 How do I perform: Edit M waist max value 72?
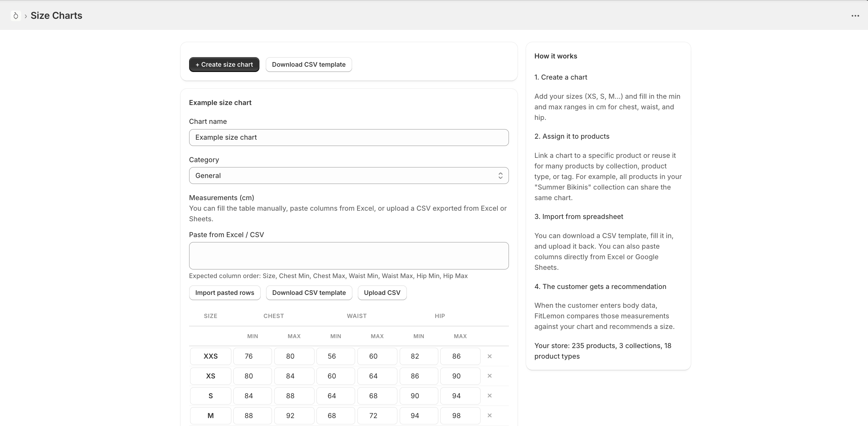[377, 416]
